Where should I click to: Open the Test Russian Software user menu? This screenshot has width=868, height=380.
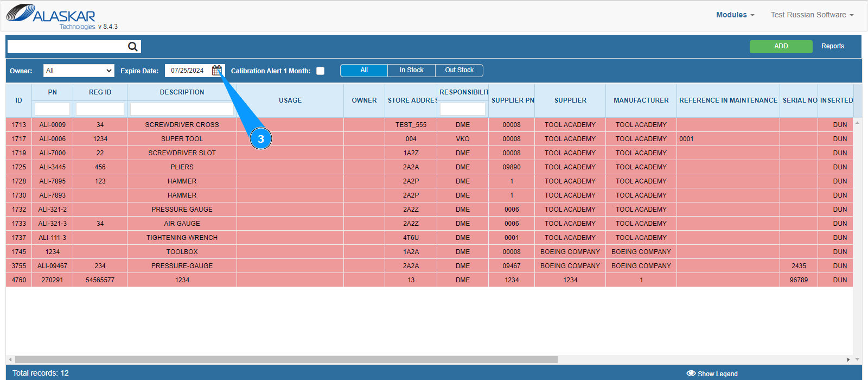point(812,15)
